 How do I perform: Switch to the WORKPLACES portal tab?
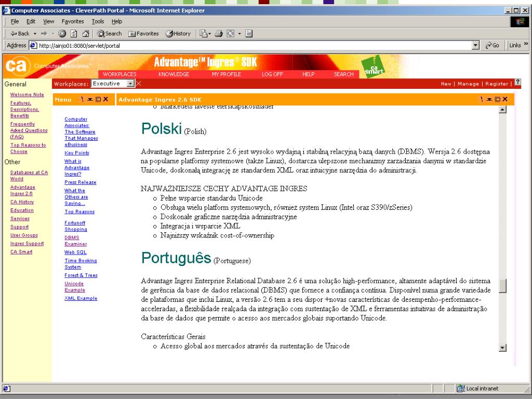click(119, 74)
